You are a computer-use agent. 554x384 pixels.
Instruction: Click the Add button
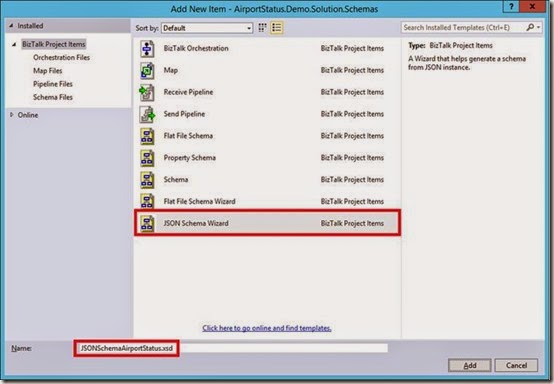tap(470, 365)
